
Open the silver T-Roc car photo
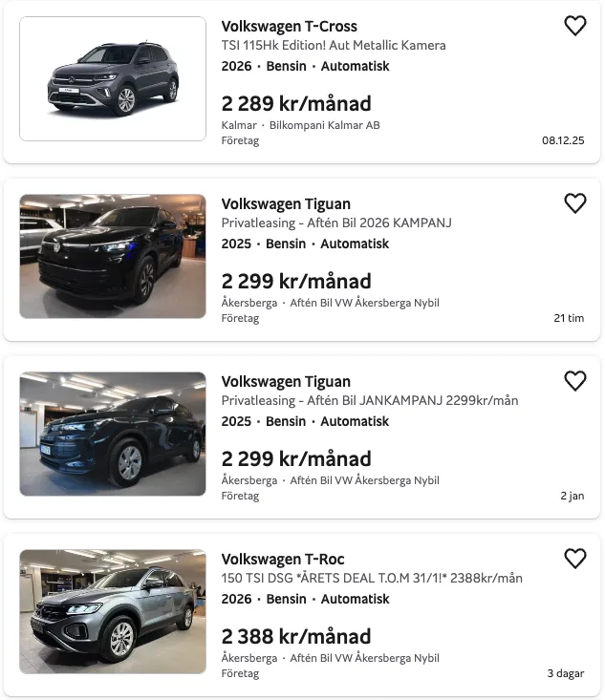(x=113, y=612)
